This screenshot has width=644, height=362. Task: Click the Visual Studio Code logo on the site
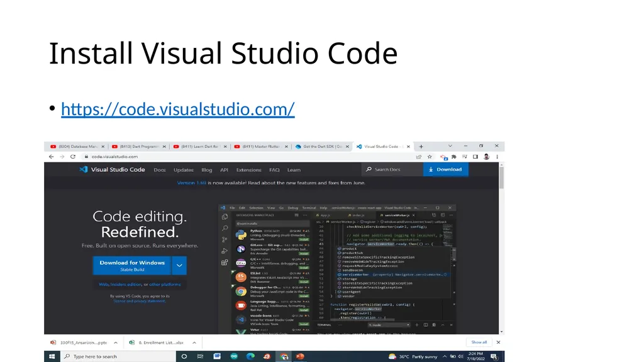pos(112,169)
